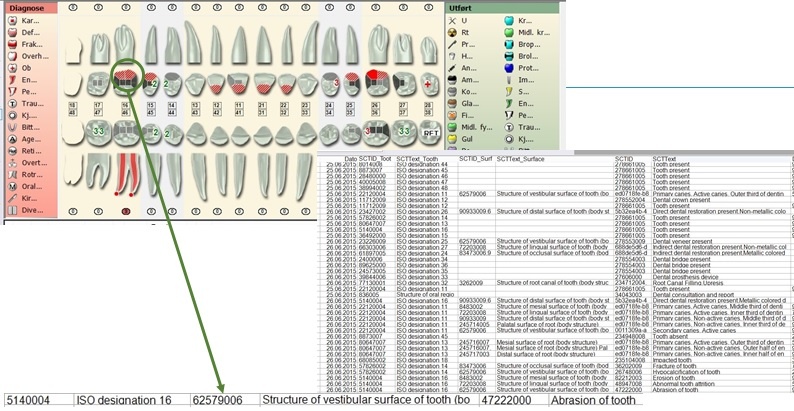Choose the Rt treatment icon
This screenshot has width=794, height=411.
[x=453, y=32]
